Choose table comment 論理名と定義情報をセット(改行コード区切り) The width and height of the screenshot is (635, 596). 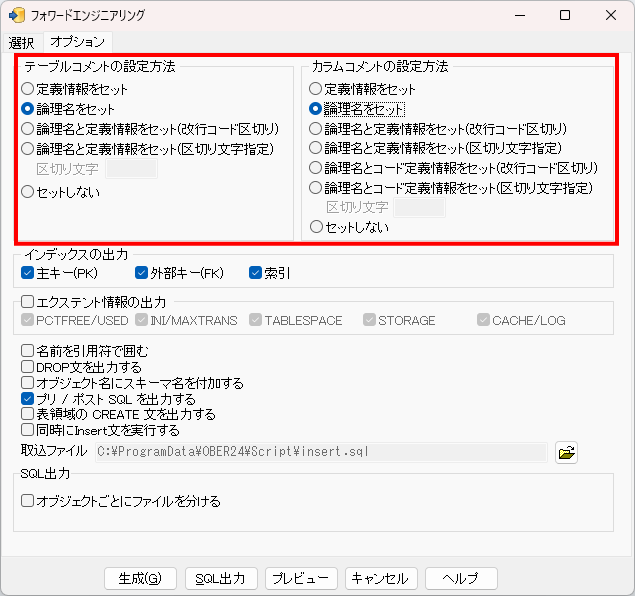(x=27, y=129)
